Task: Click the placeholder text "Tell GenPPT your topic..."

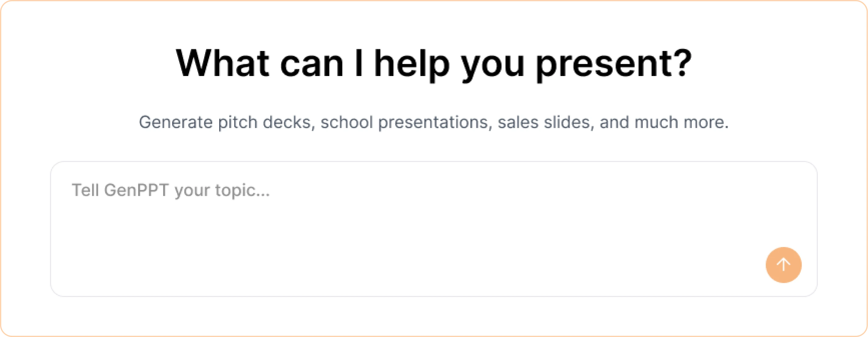Action: [170, 191]
